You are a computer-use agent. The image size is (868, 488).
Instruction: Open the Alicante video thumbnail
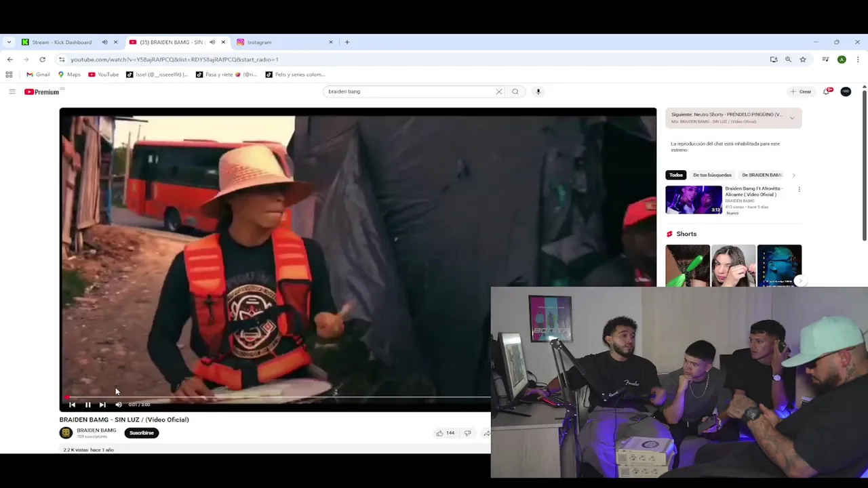[694, 200]
